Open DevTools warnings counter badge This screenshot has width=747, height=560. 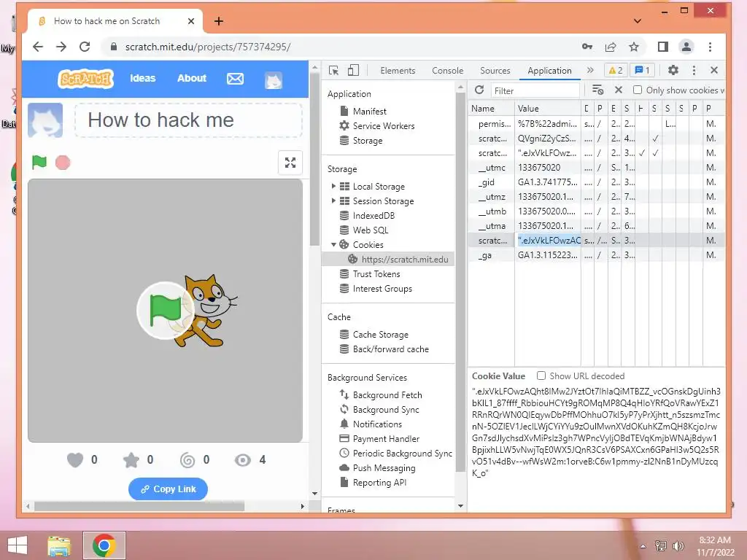616,71
